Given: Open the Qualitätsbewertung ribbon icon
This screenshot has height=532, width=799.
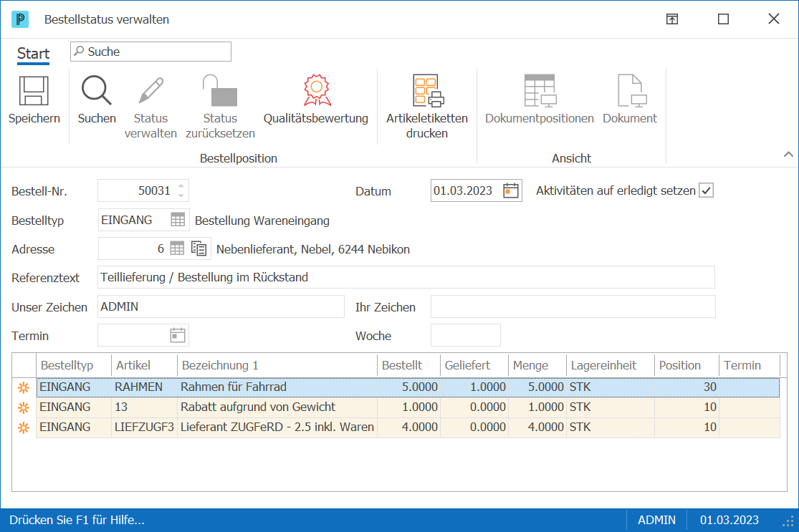Looking at the screenshot, I should 317,91.
